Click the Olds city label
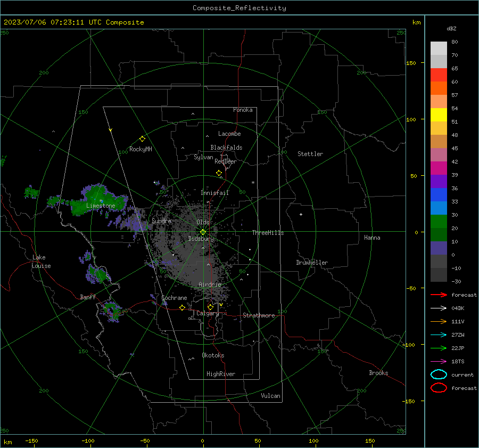Screen dimensions: 479x448 (203, 222)
